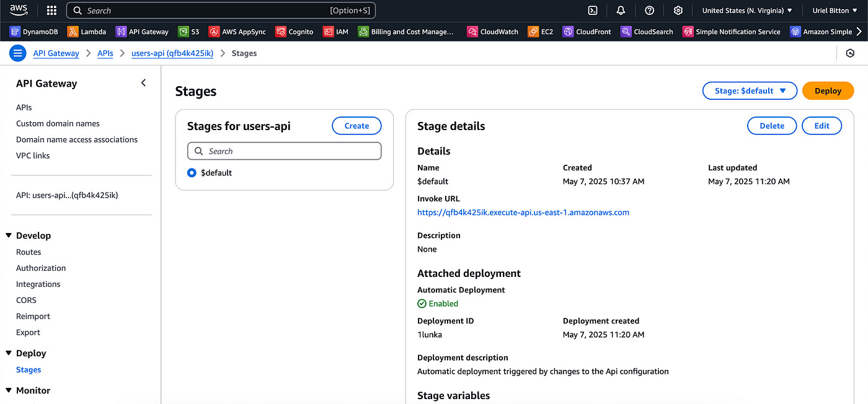
Task: Open the notifications bell icon
Action: point(621,11)
